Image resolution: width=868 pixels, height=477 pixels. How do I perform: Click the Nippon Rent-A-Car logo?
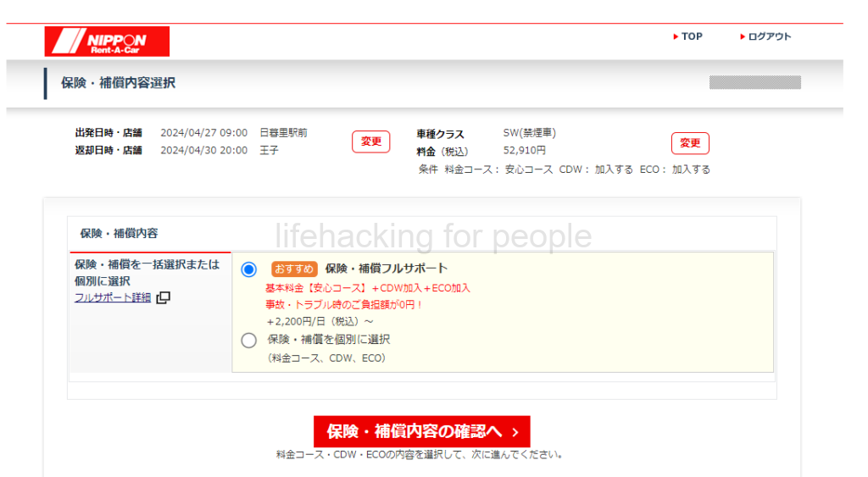107,42
